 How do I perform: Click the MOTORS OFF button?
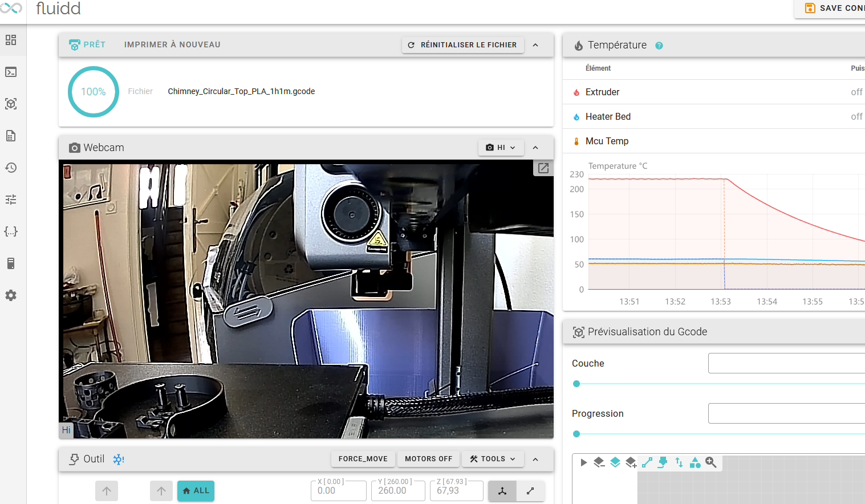(x=428, y=459)
